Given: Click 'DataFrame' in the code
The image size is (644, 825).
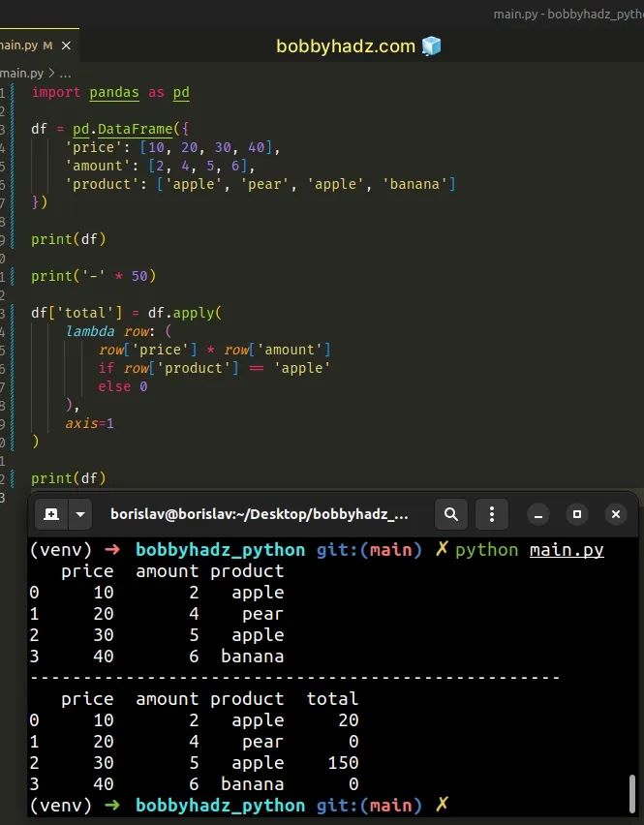Looking at the screenshot, I should coord(136,129).
